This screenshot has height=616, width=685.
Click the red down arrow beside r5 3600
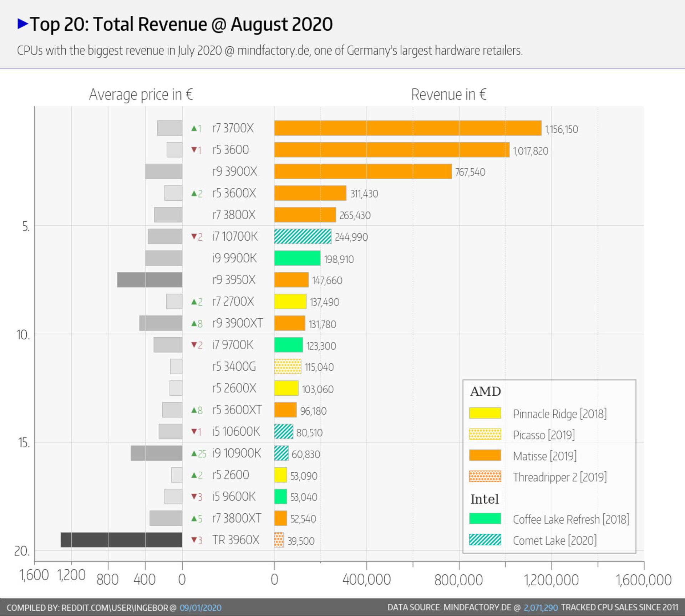click(194, 150)
